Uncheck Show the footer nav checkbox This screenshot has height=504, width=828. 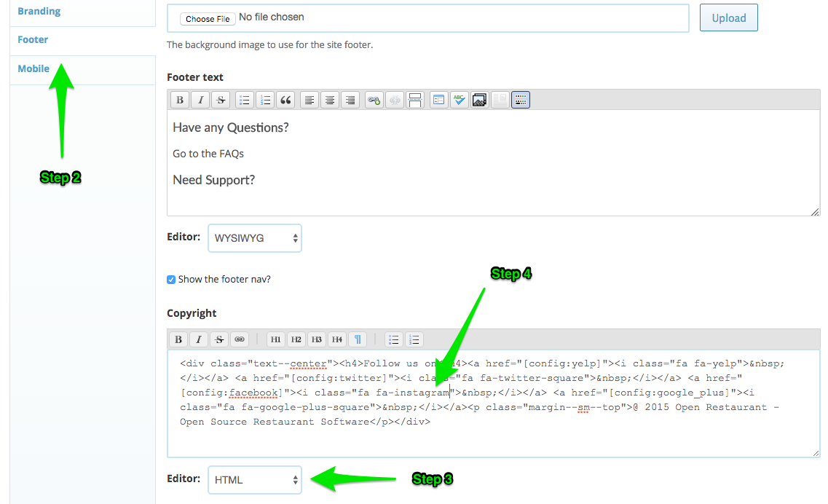click(x=171, y=280)
